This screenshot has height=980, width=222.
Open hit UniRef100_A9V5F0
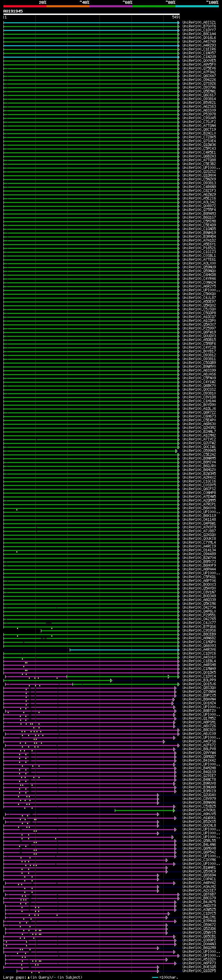tap(199, 64)
